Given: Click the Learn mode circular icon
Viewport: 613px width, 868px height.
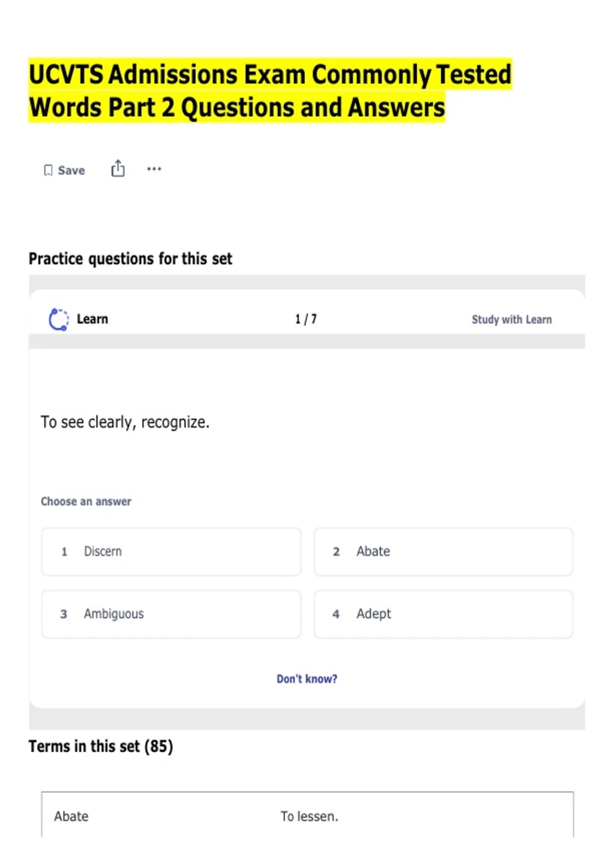Looking at the screenshot, I should click(x=59, y=320).
